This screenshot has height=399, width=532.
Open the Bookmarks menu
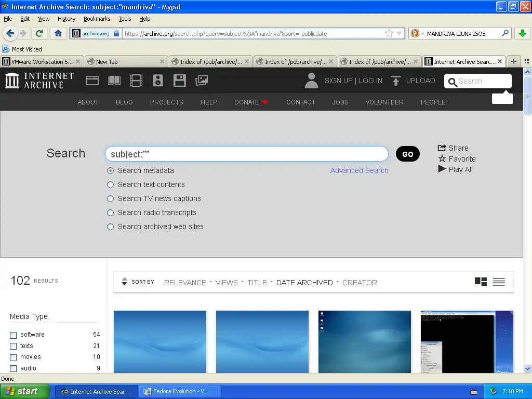[x=97, y=19]
